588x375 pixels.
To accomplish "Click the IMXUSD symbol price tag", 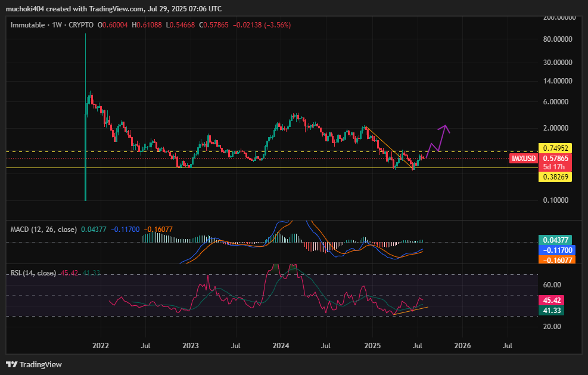I will pyautogui.click(x=524, y=159).
